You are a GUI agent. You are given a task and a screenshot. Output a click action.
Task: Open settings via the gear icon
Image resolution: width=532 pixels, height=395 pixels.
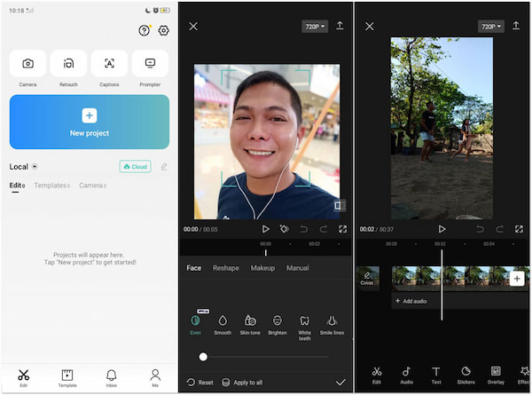click(163, 30)
